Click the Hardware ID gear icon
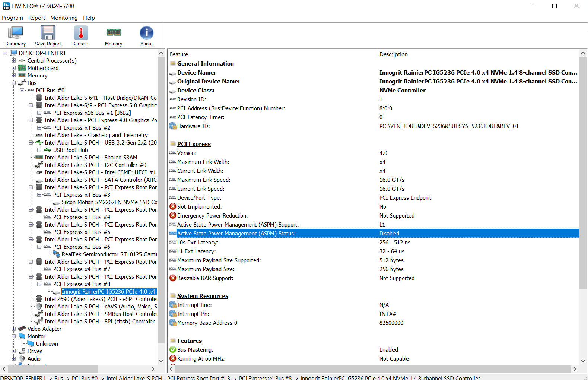This screenshot has width=588, height=380. click(173, 126)
